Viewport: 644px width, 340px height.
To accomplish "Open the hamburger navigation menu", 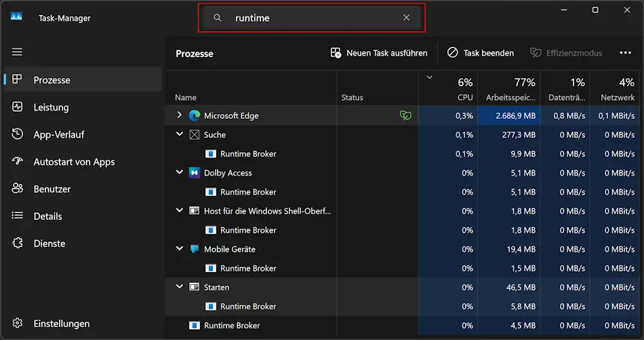I will pos(17,52).
